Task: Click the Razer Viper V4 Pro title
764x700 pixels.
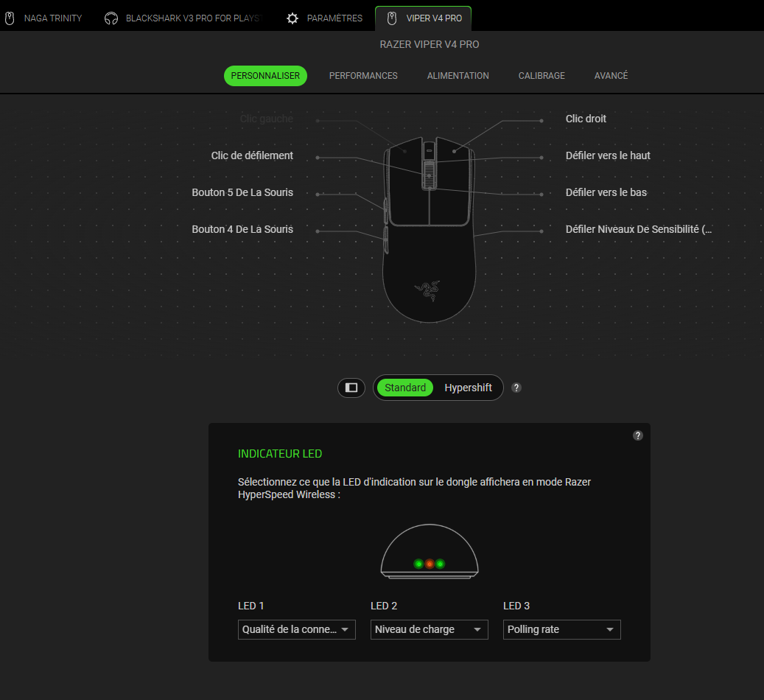Action: 430,44
